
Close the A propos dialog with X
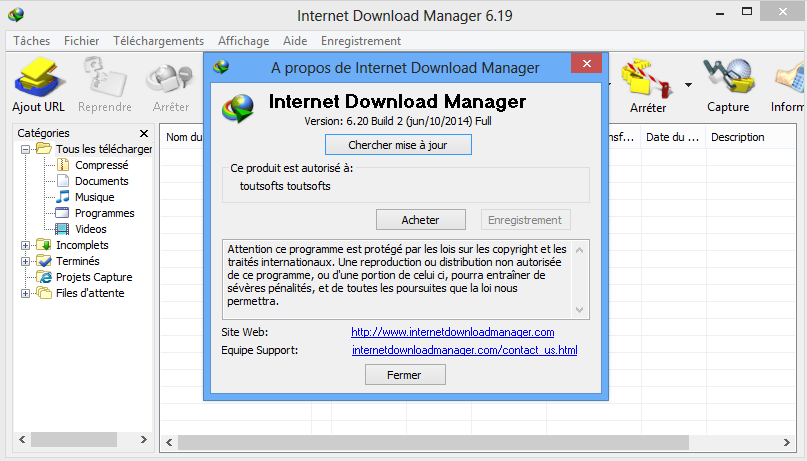(587, 63)
